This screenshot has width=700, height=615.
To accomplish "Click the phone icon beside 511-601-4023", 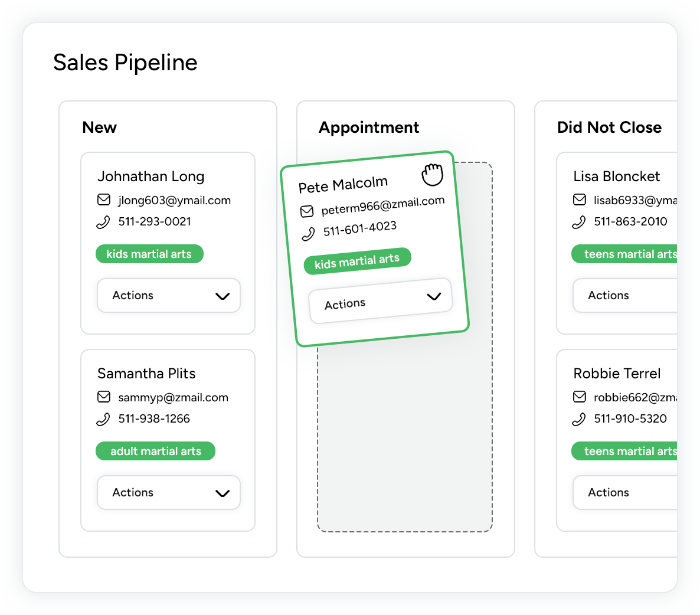I will [x=308, y=234].
